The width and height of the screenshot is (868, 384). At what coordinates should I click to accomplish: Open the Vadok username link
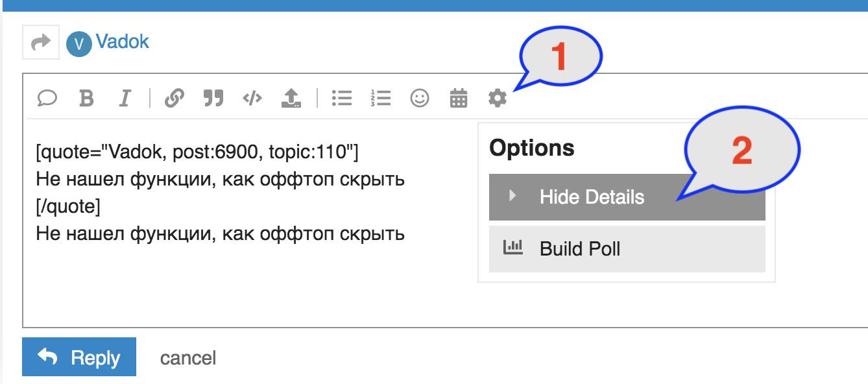click(123, 42)
